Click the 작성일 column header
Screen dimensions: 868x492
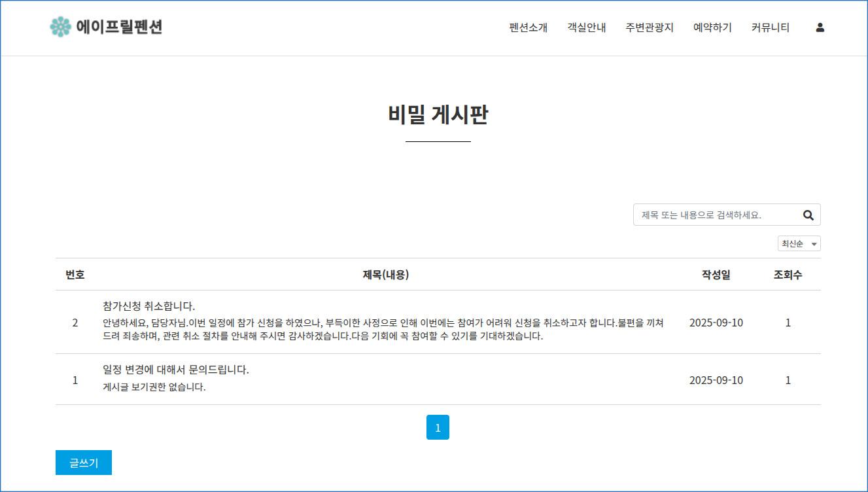pos(716,275)
